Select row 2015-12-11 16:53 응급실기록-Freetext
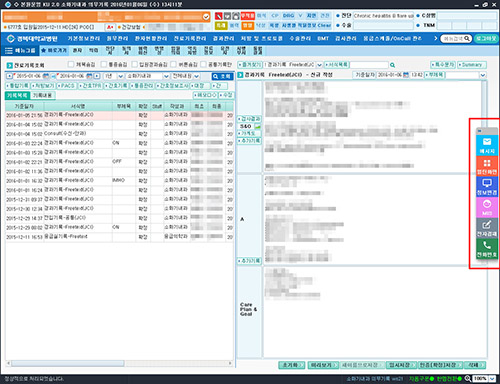Image resolution: width=500 pixels, height=384 pixels. click(x=119, y=237)
